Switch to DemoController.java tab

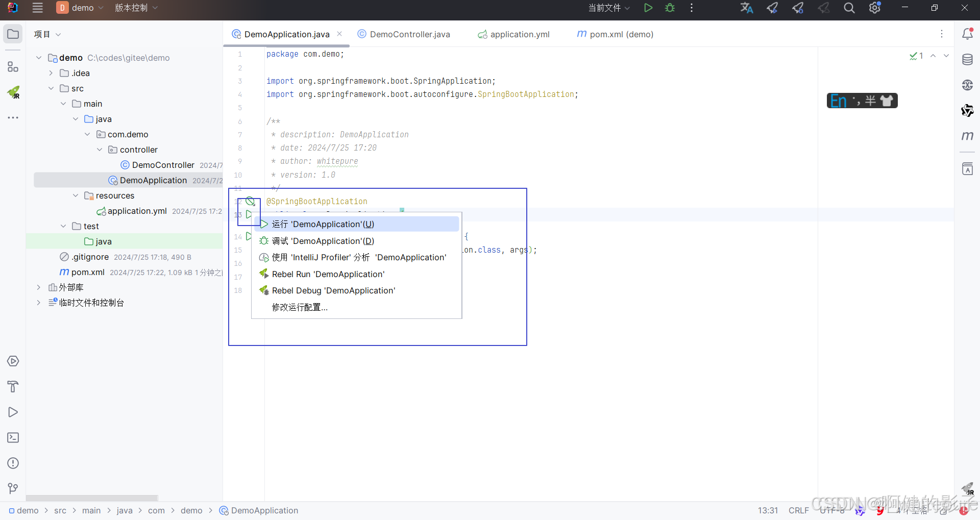pos(404,34)
